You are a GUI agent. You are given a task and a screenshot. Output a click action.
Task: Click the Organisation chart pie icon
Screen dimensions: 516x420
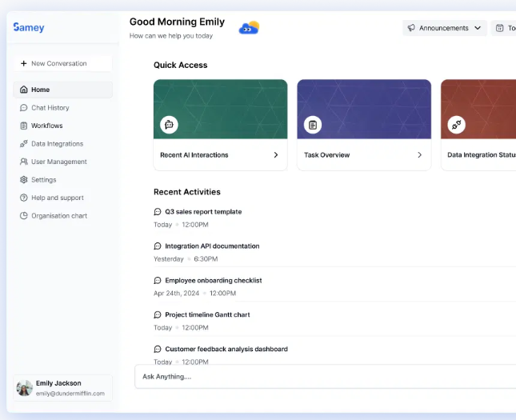(x=24, y=215)
